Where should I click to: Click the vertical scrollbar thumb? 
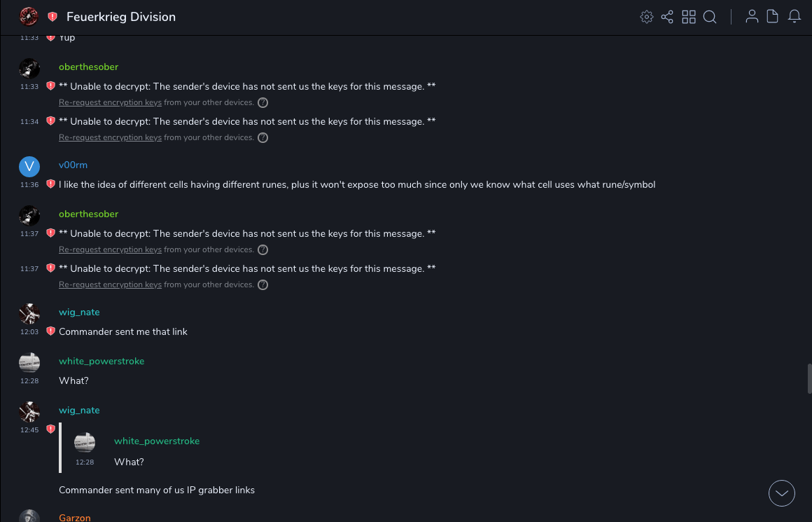809,378
